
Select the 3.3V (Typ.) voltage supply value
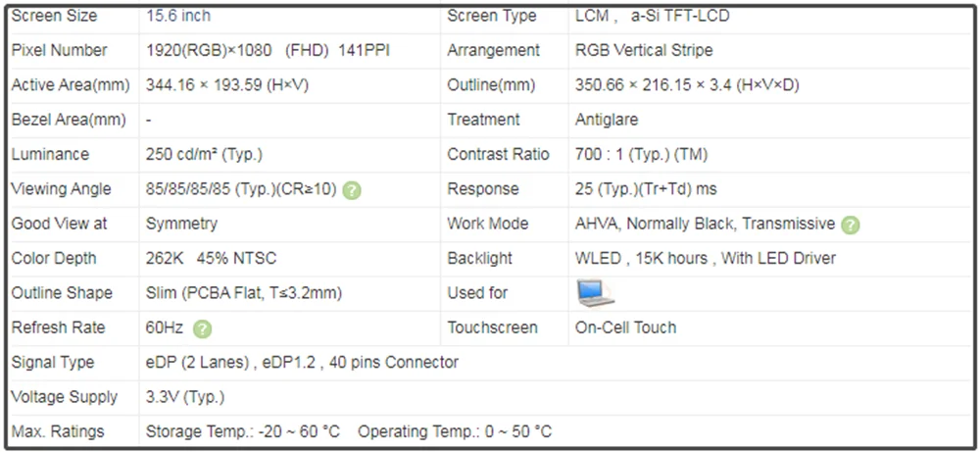pyautogui.click(x=185, y=397)
